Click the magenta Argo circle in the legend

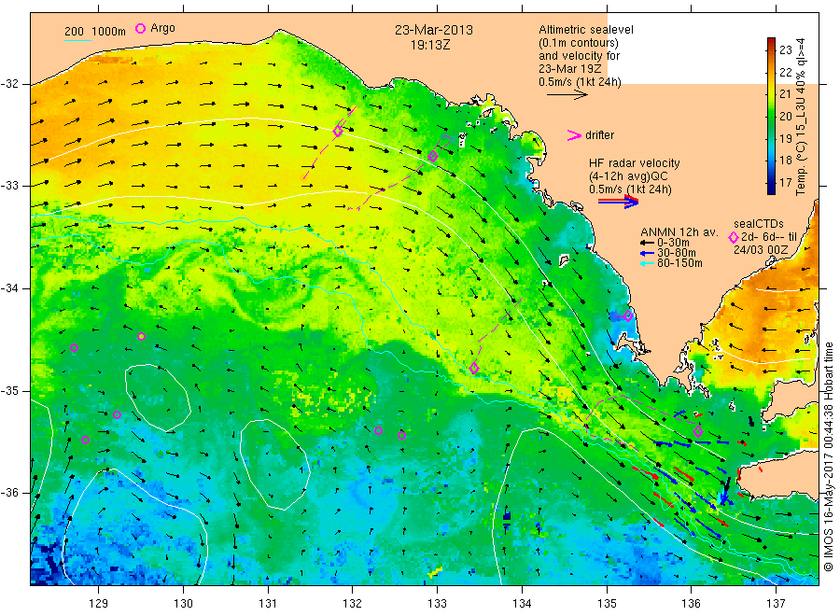coord(140,28)
